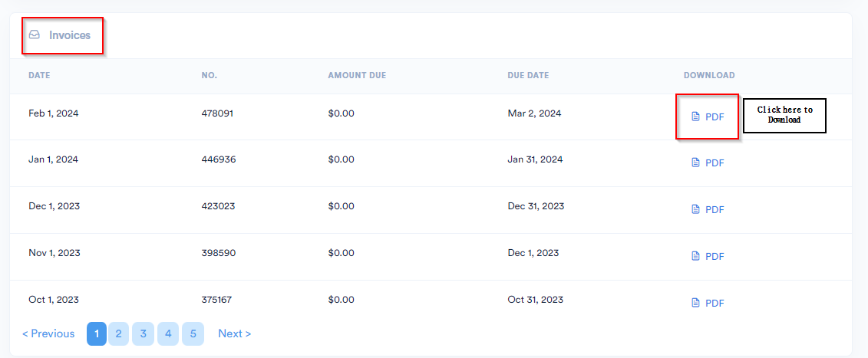Image resolution: width=868 pixels, height=358 pixels.
Task: Select page 1 in pagination
Action: pos(97,333)
